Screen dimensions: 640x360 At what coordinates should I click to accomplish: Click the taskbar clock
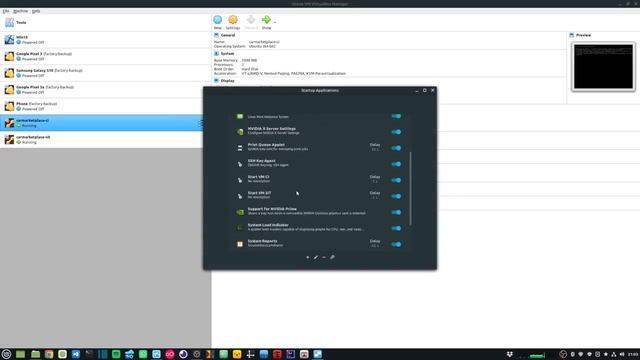[633, 354]
